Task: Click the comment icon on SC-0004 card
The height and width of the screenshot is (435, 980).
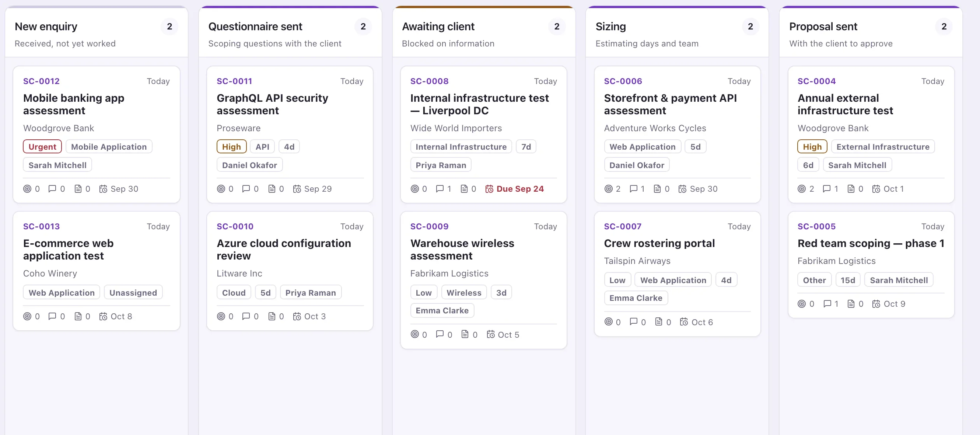Action: [x=826, y=189]
